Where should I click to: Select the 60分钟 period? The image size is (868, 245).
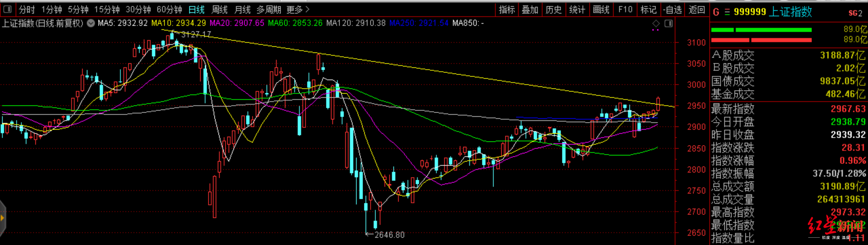coord(169,10)
